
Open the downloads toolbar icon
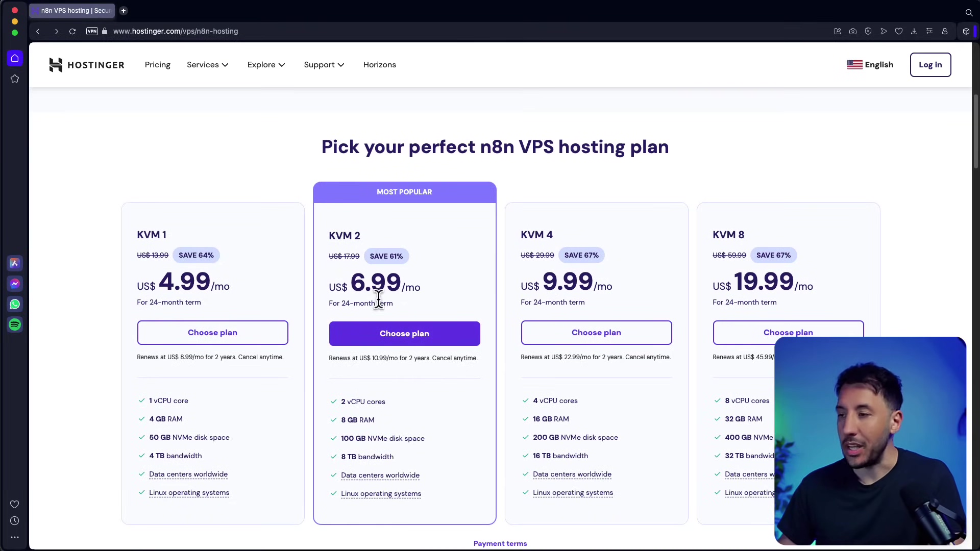tap(914, 31)
